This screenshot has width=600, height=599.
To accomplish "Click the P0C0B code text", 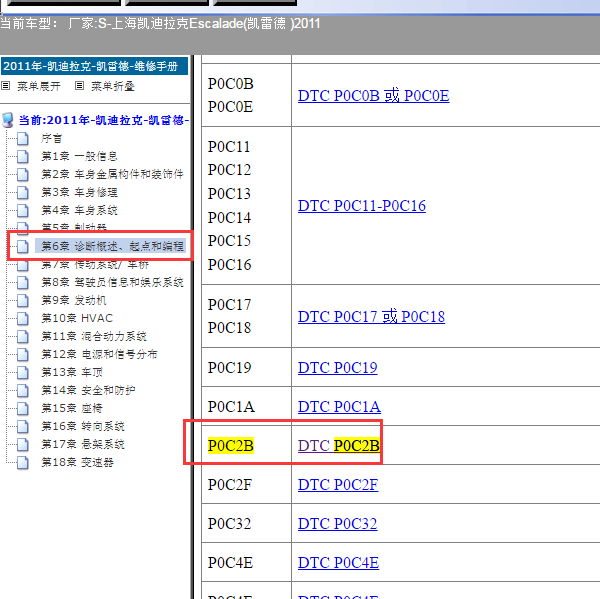I will pyautogui.click(x=231, y=84).
